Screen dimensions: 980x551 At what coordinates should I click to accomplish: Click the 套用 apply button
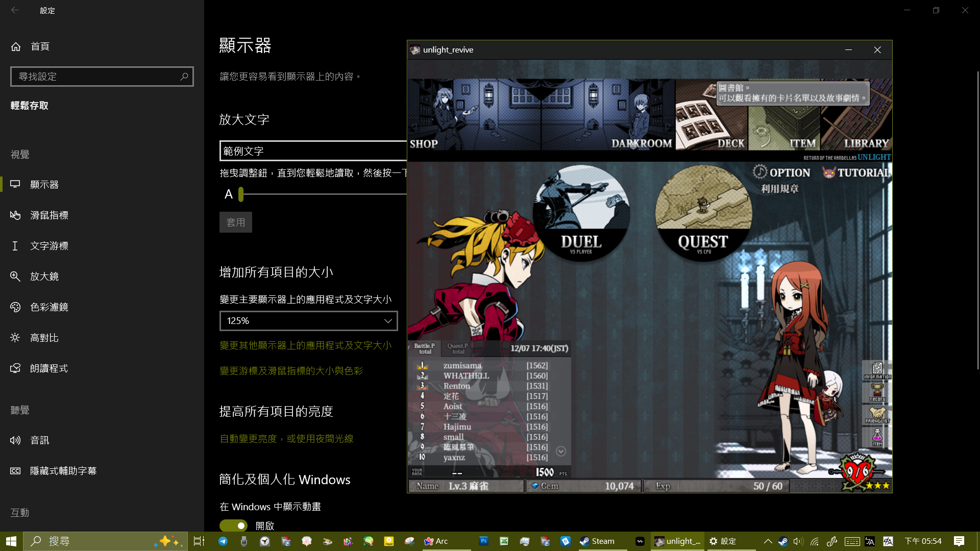[236, 222]
